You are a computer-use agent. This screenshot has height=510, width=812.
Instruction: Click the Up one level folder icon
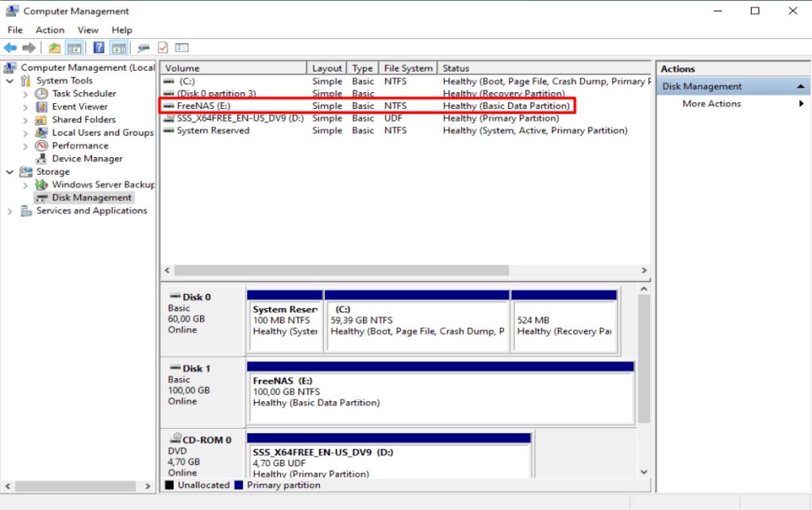pos(55,48)
